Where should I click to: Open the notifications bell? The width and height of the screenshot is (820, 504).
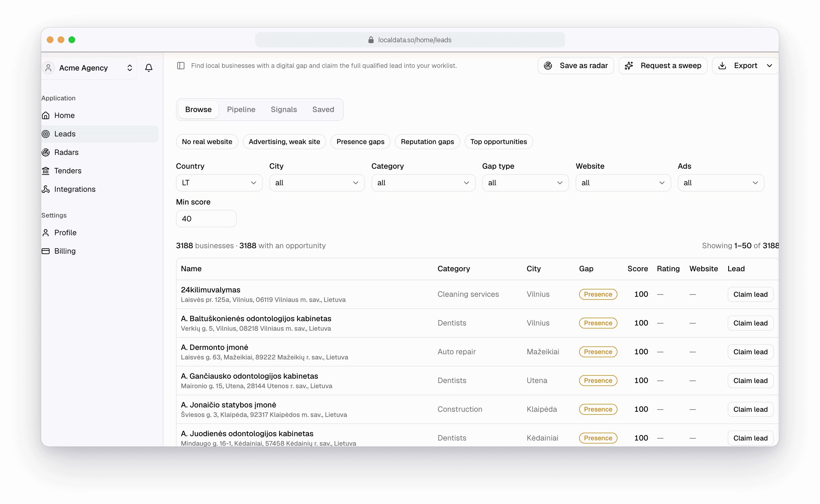coord(149,68)
